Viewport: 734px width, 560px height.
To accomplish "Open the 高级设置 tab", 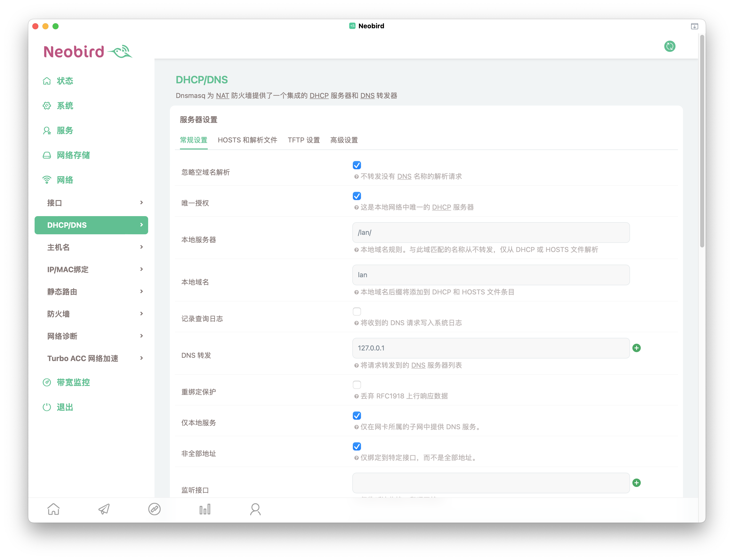I will tap(344, 140).
